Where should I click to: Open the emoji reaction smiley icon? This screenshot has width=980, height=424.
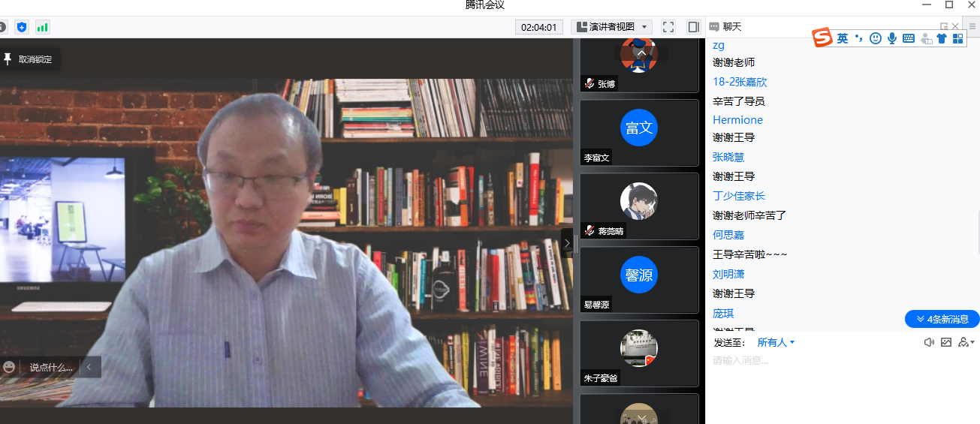(x=9, y=367)
